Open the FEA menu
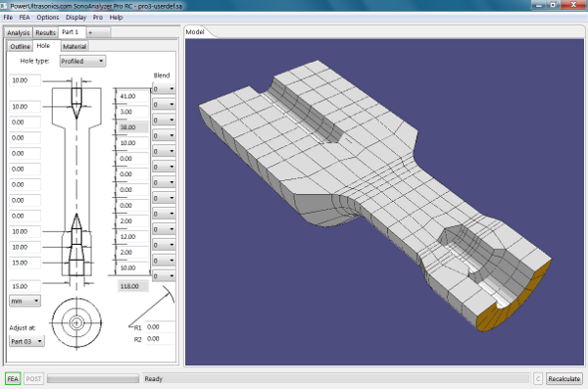This screenshot has width=588, height=389. coord(24,18)
